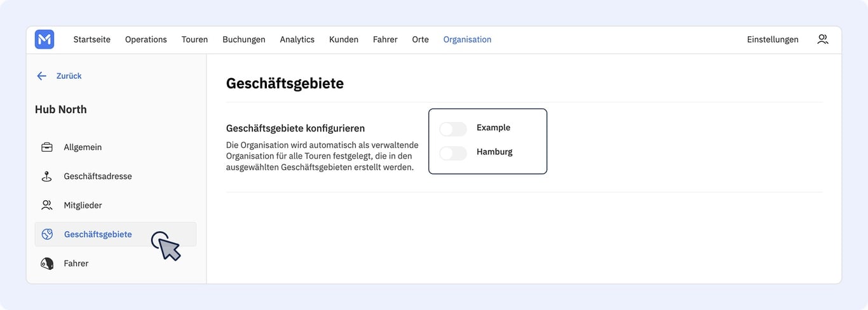Open Einstellungen in the top bar
The width and height of the screenshot is (868, 310).
click(773, 39)
